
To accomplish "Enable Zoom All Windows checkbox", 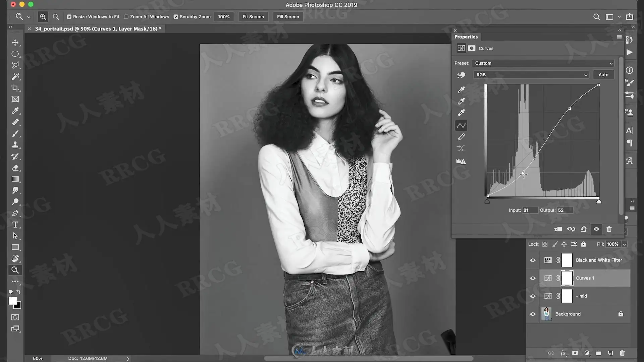I will (x=126, y=17).
